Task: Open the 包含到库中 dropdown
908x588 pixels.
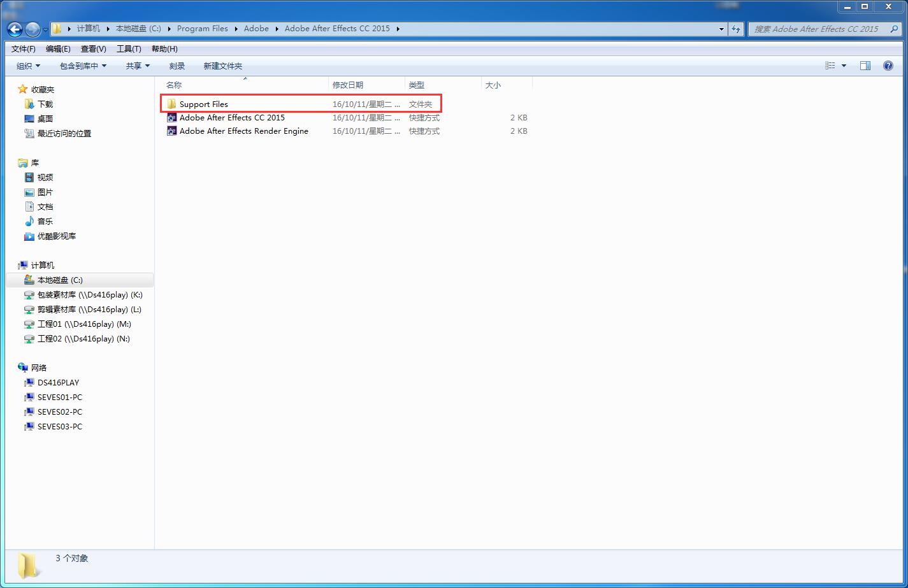Action: point(83,66)
